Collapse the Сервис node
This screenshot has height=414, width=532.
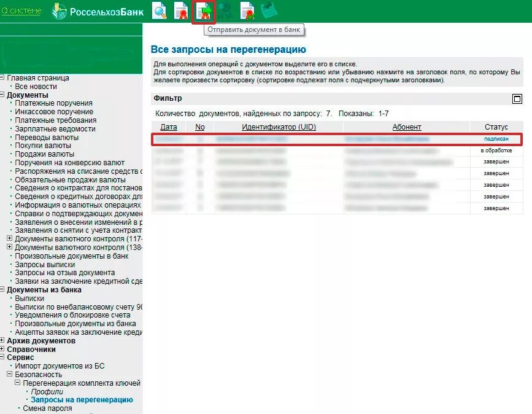2,357
